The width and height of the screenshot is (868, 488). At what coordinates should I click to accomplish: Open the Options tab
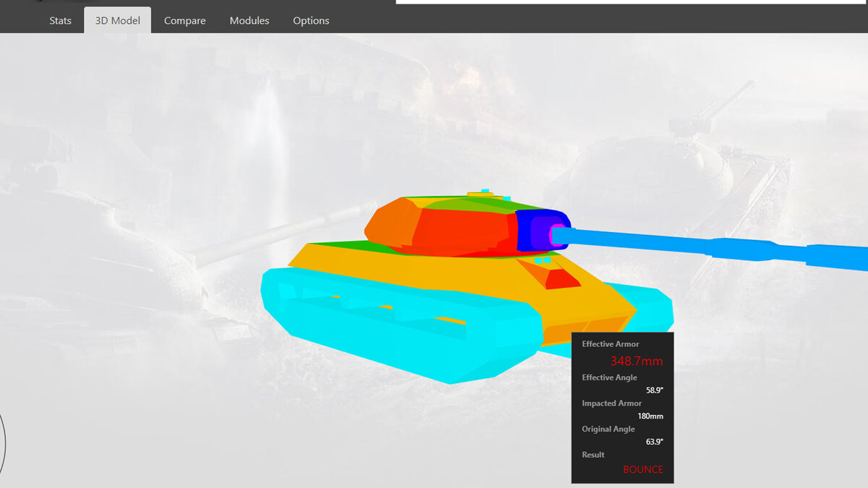(311, 21)
